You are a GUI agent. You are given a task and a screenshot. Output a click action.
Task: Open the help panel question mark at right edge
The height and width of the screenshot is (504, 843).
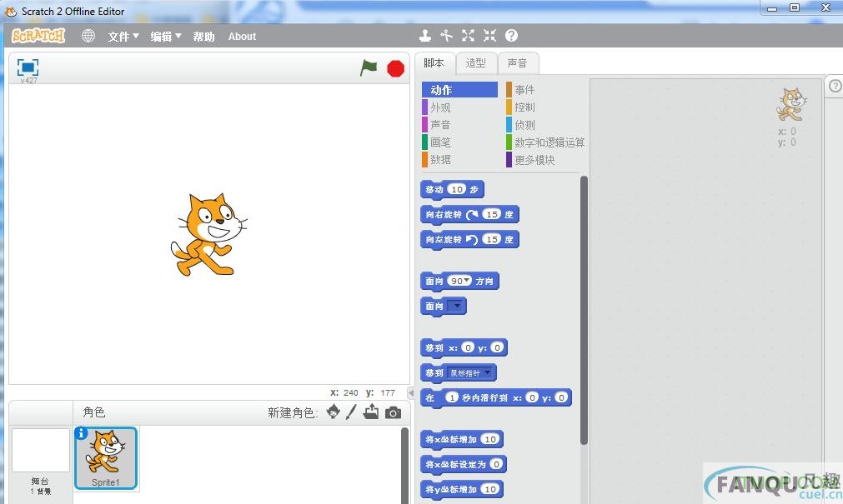[x=835, y=86]
